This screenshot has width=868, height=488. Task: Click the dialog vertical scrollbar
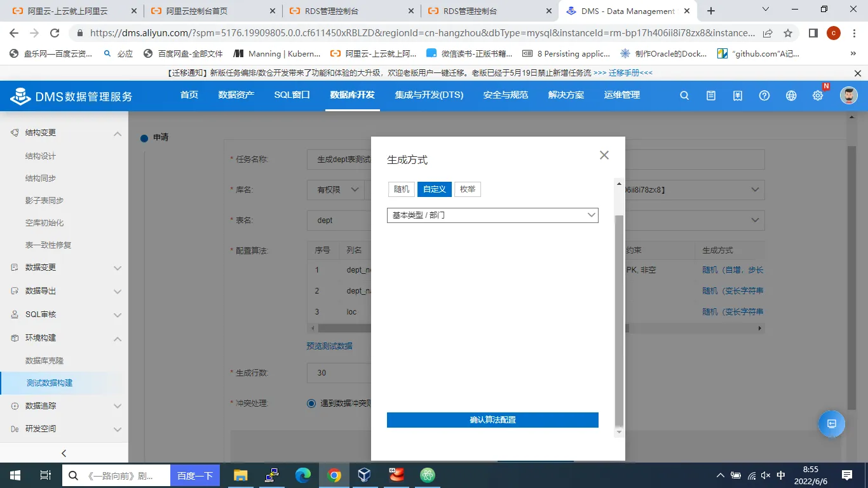620,321
